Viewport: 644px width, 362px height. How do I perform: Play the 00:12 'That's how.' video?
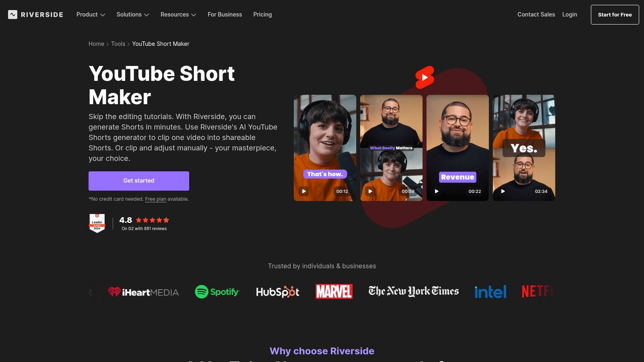coord(304,191)
